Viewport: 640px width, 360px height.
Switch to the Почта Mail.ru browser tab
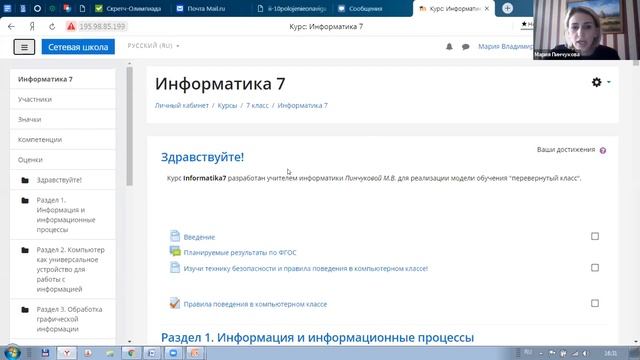click(x=201, y=9)
